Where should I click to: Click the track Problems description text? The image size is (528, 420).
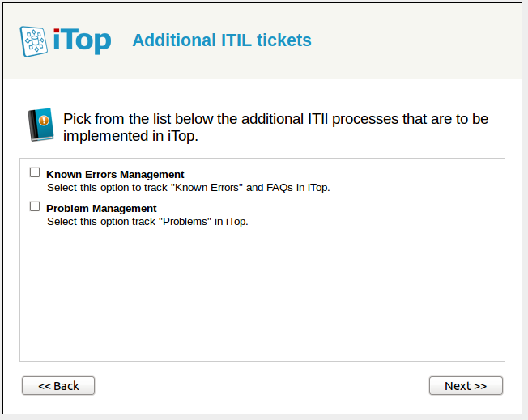[x=147, y=222]
